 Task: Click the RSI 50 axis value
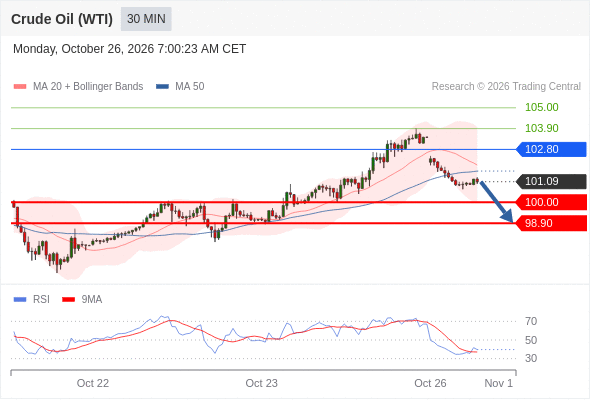coord(531,340)
